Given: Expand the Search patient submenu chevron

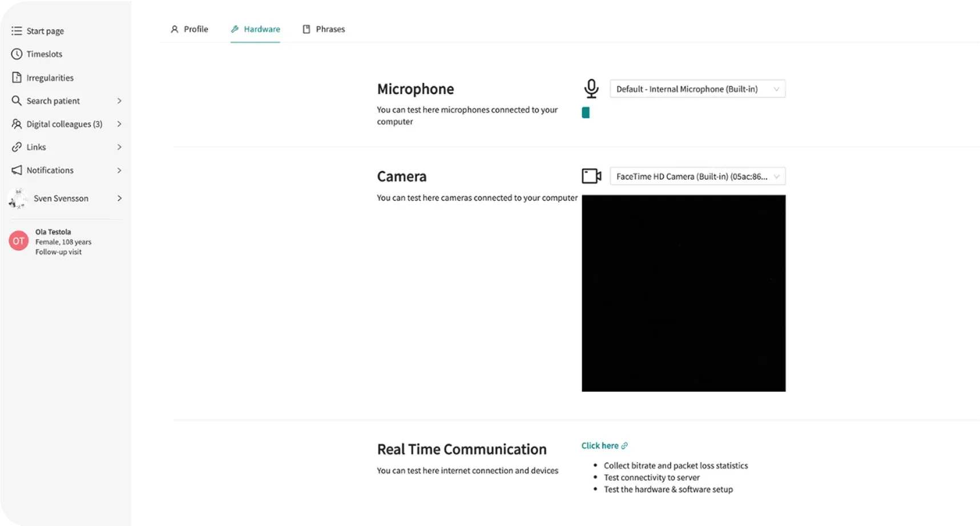Looking at the screenshot, I should click(119, 101).
